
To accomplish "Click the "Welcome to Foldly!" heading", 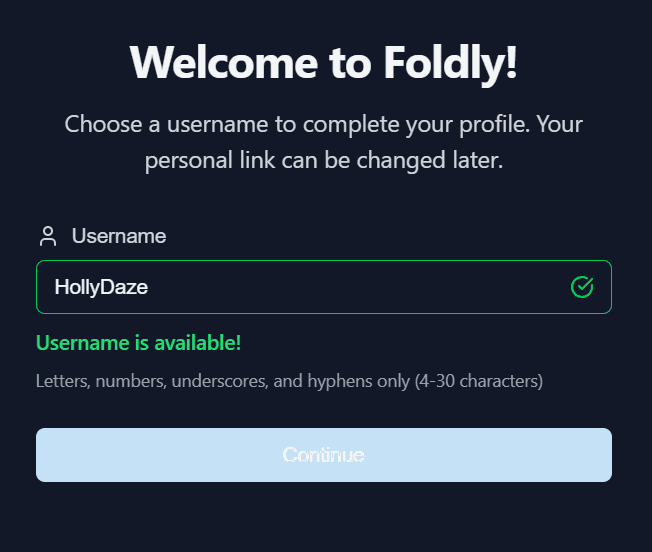I will 324,63.
